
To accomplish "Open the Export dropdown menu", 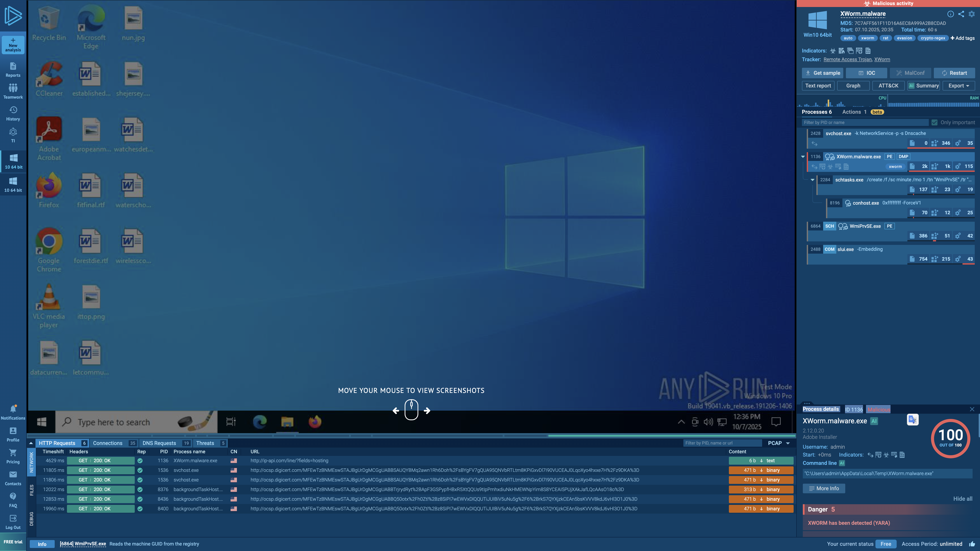I will (x=958, y=85).
